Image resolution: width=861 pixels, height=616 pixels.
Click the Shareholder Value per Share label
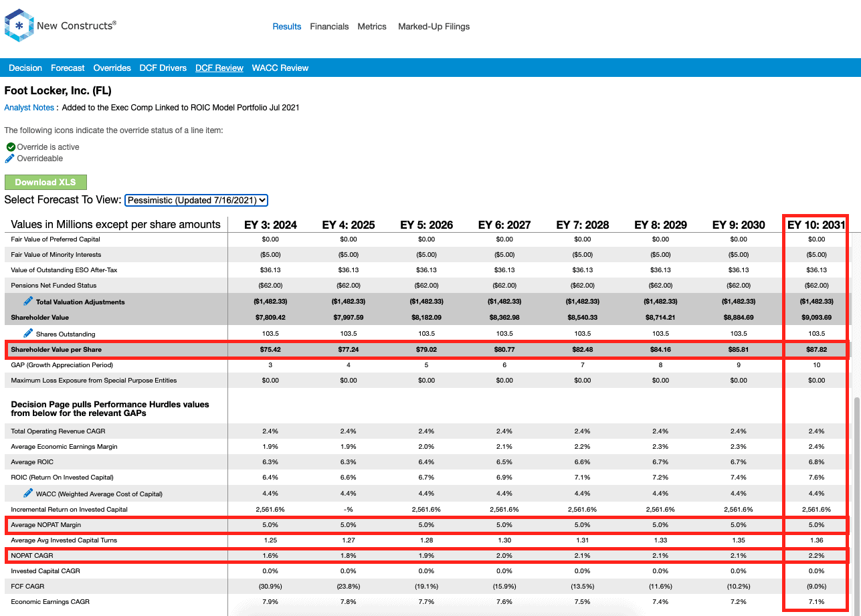pos(56,350)
